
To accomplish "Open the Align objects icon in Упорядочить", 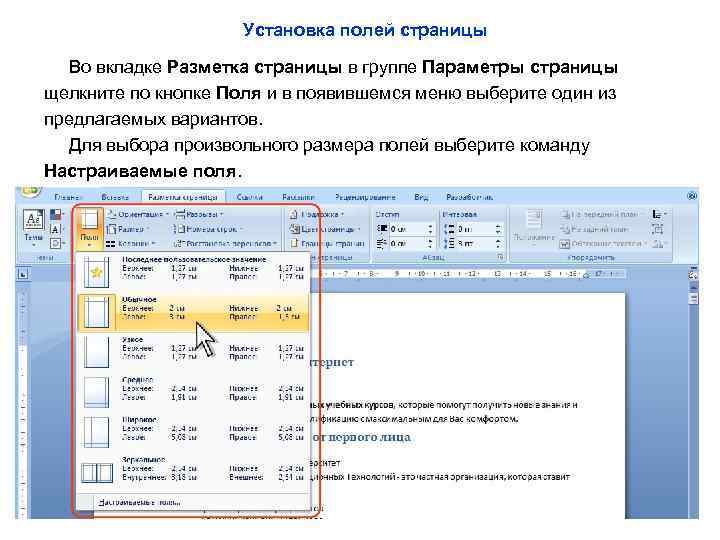I will tap(659, 214).
